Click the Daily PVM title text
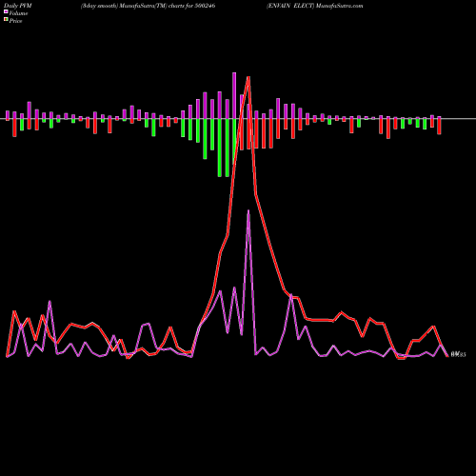This screenshot has height=476, width=476. (18, 6)
